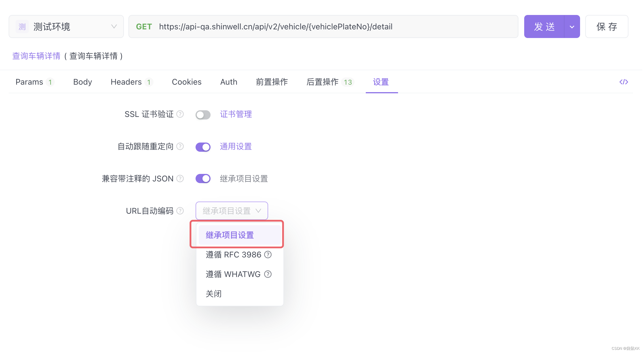Open the 发送 button dropdown arrow
This screenshot has width=644, height=353.
coord(571,26)
